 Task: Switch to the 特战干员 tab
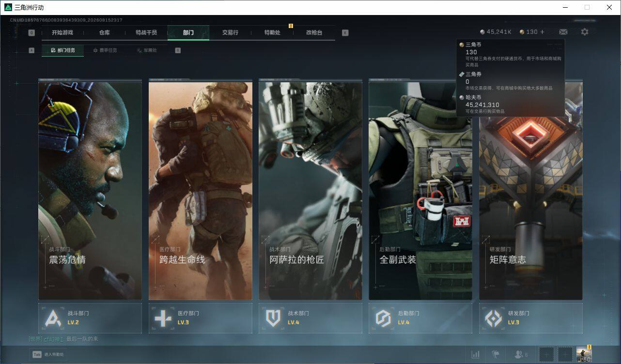tap(146, 32)
